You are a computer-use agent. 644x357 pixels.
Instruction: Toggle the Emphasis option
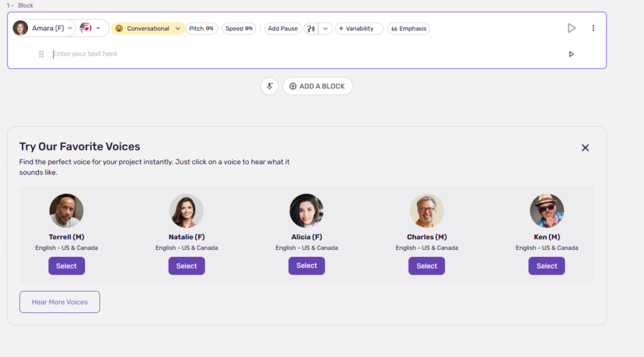409,28
